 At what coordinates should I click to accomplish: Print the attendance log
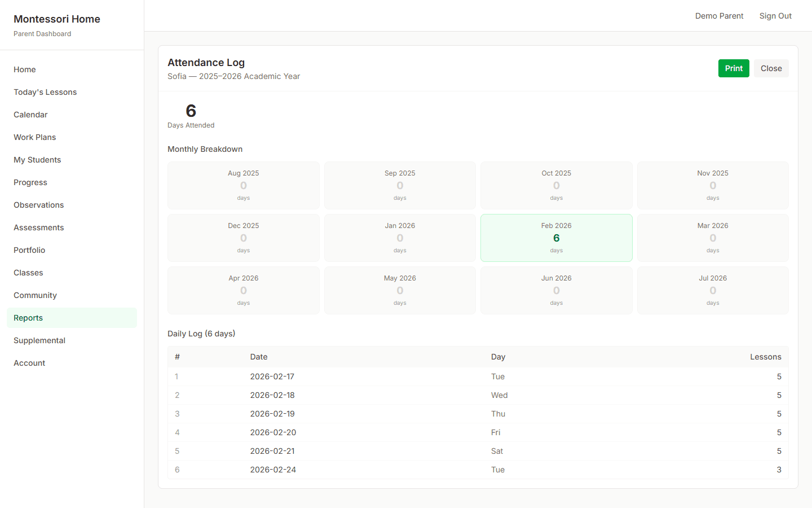pos(734,68)
